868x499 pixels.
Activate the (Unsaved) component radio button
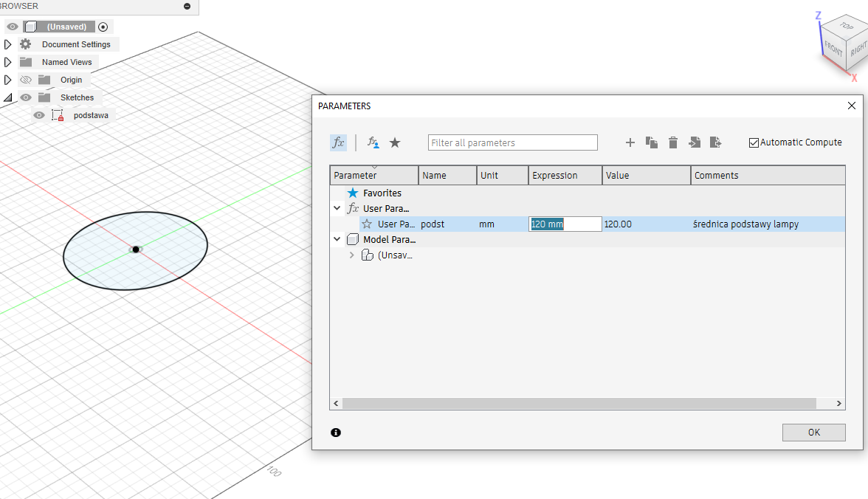[x=103, y=27]
